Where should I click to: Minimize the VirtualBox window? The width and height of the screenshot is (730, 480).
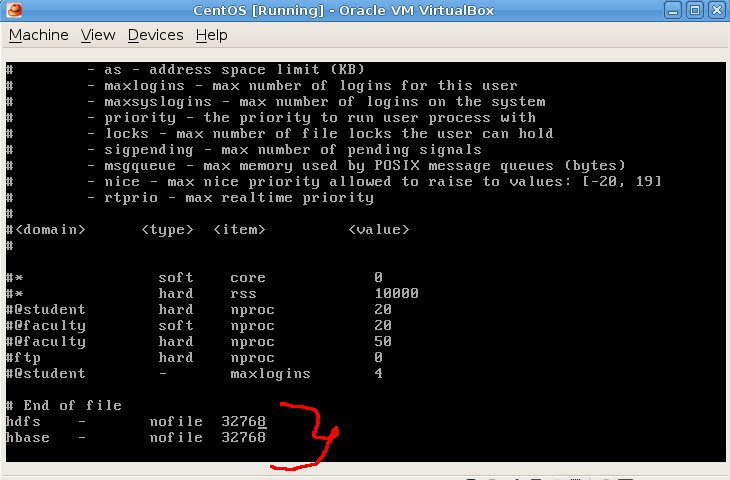coord(673,10)
